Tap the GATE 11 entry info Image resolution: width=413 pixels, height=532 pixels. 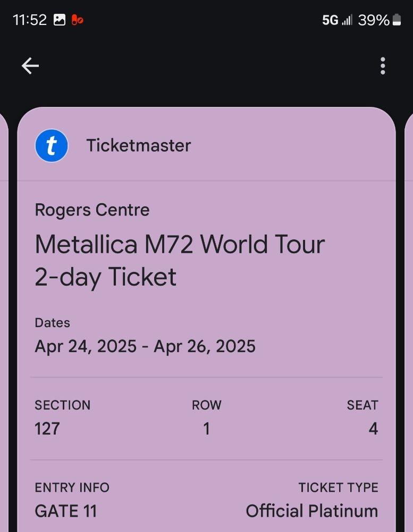[x=66, y=511]
